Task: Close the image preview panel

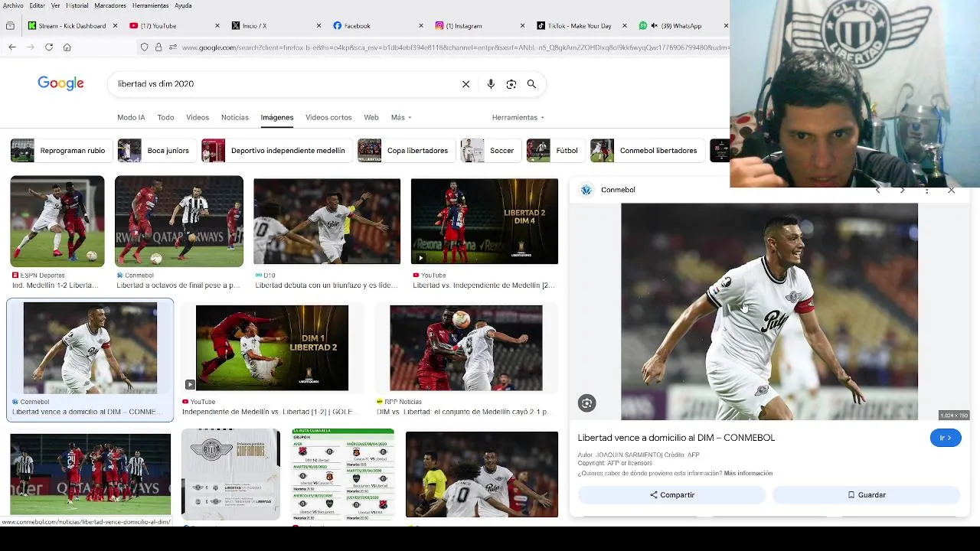Action: coord(951,190)
